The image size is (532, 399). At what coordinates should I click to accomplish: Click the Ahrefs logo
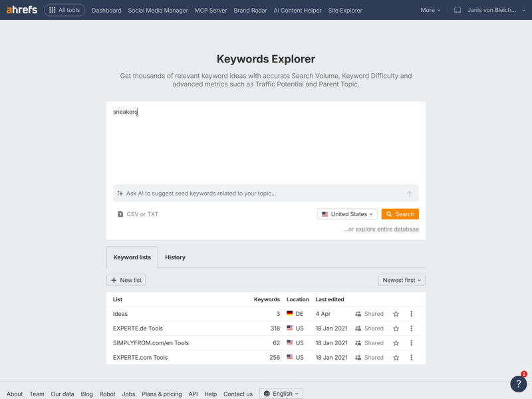[22, 10]
